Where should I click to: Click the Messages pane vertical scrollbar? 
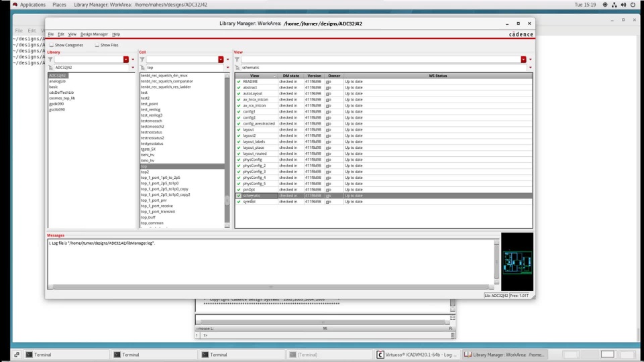coord(496,262)
